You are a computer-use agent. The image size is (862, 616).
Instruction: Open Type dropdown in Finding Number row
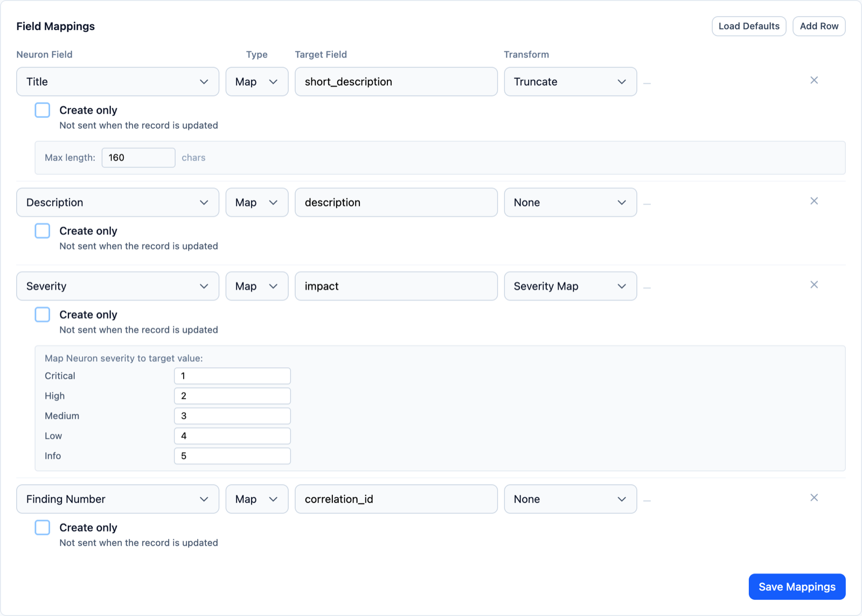[x=257, y=499]
